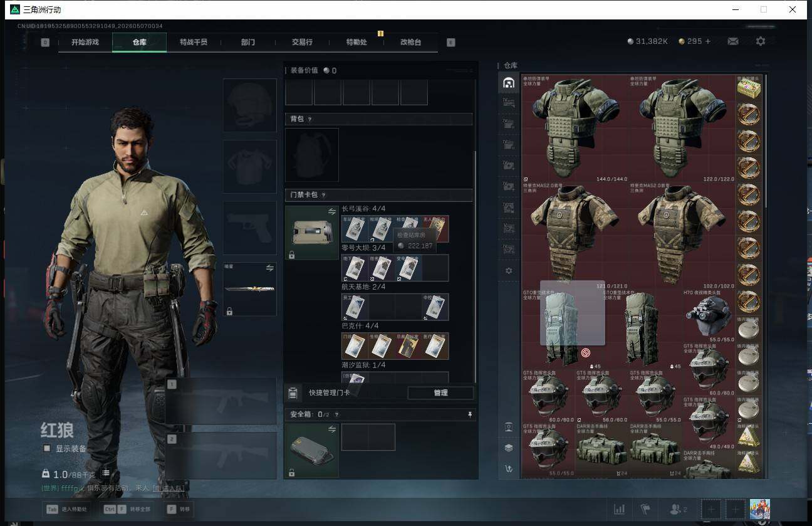
Task: Select the H70 夜视精英头盔 item
Action: [x=709, y=316]
